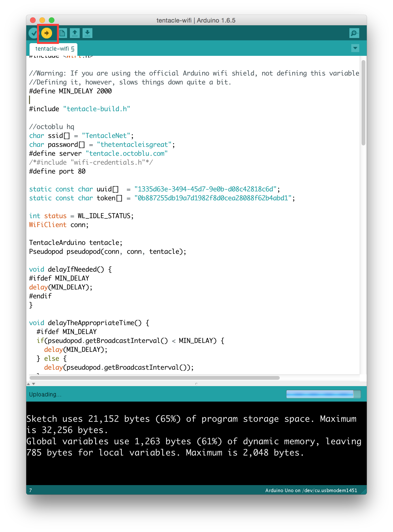Click the divider handle dot above console
The width and height of the screenshot is (393, 532).
[x=196, y=384]
